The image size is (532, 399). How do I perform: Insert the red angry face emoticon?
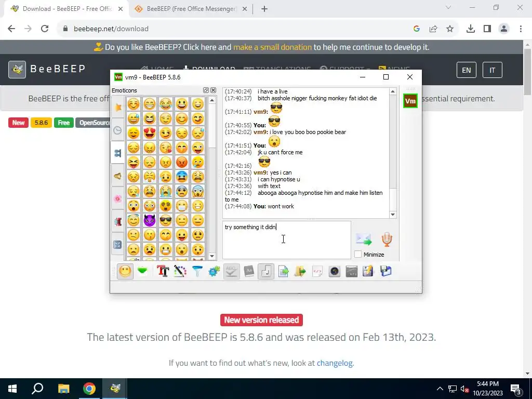click(x=182, y=162)
